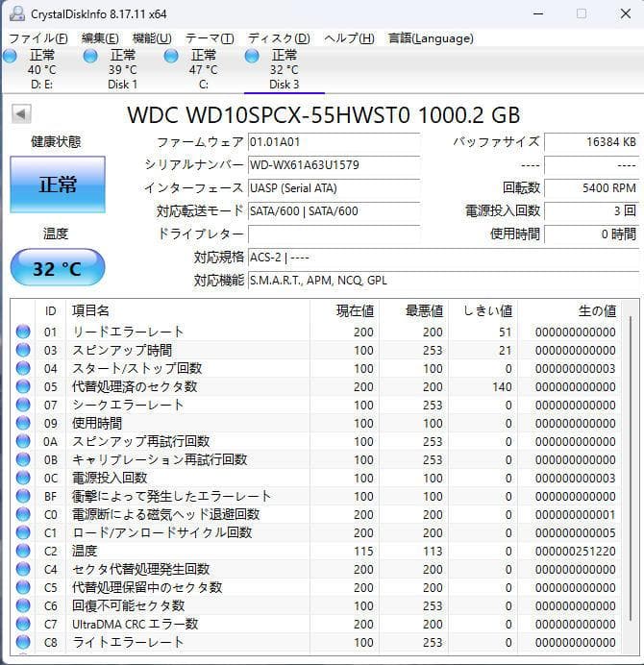Image resolution: width=644 pixels, height=665 pixels.
Task: Click status orb for ID 07 シークエラーレート
Action: [23, 405]
